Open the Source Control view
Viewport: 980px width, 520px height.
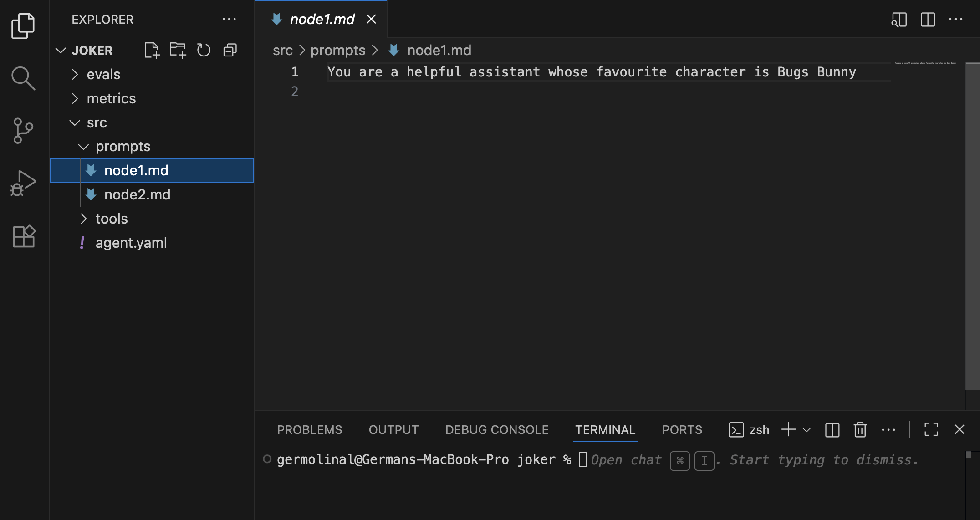[x=22, y=131]
